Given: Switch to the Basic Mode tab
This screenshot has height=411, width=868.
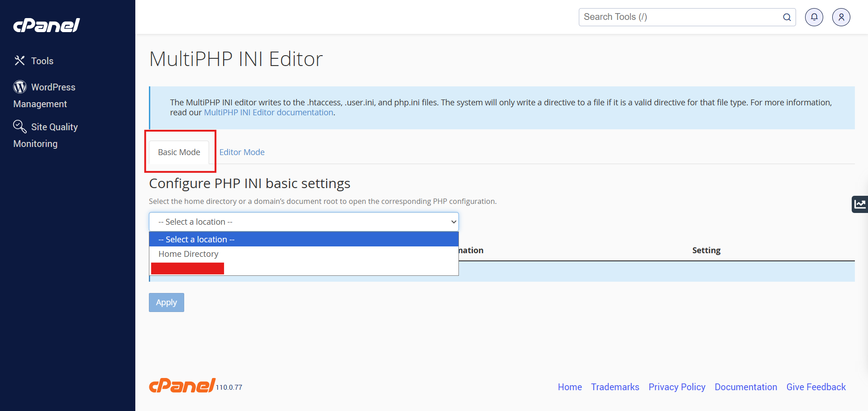Looking at the screenshot, I should point(179,152).
